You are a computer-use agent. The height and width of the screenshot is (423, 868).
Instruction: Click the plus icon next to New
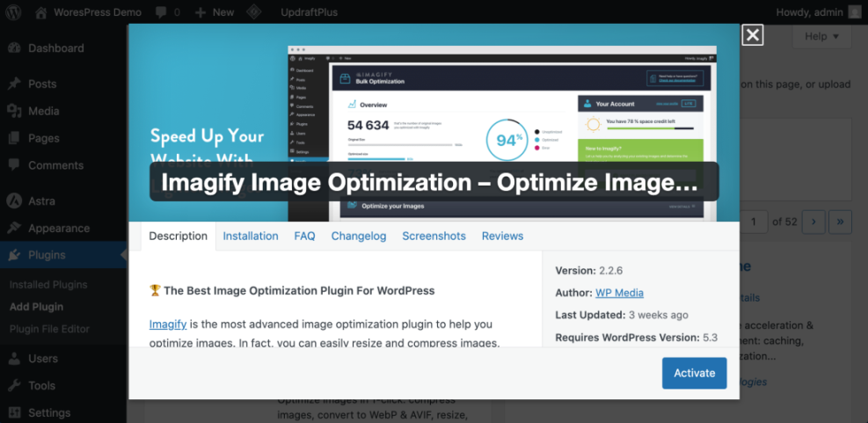coord(201,12)
